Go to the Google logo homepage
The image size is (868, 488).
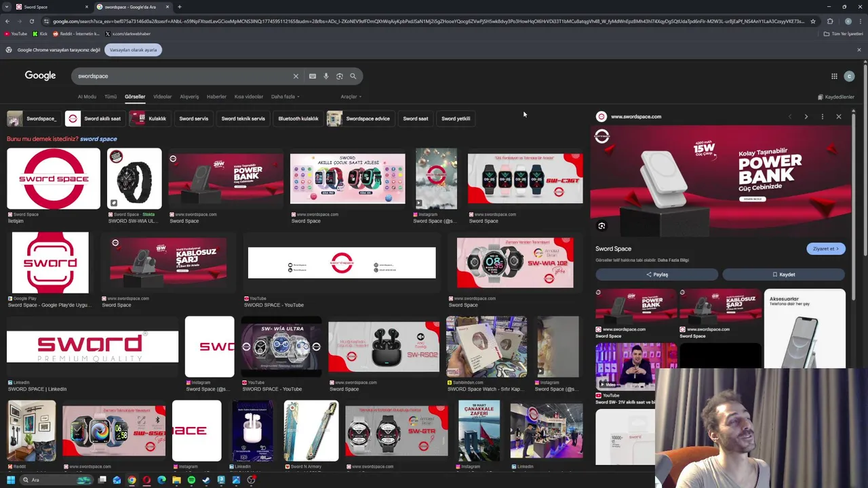40,76
